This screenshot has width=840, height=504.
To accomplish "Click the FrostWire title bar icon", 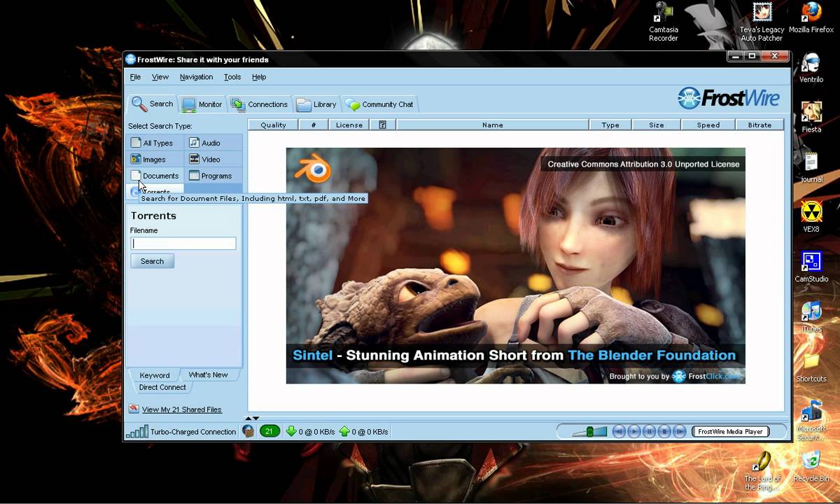I will [x=130, y=59].
